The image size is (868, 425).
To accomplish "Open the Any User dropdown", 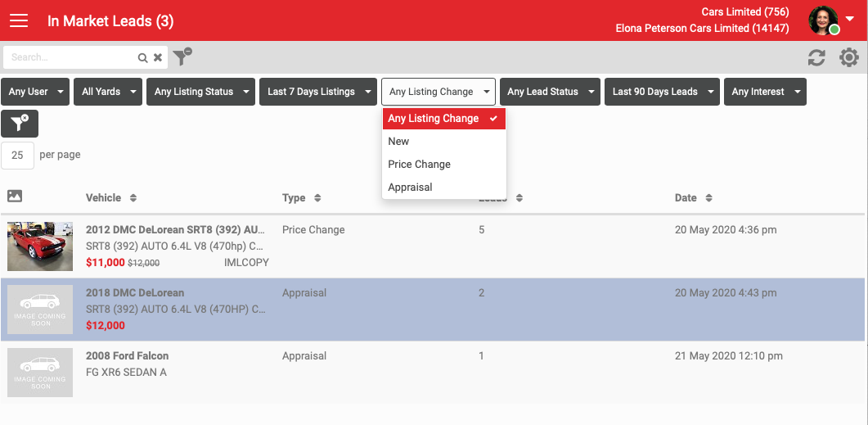I will point(35,92).
